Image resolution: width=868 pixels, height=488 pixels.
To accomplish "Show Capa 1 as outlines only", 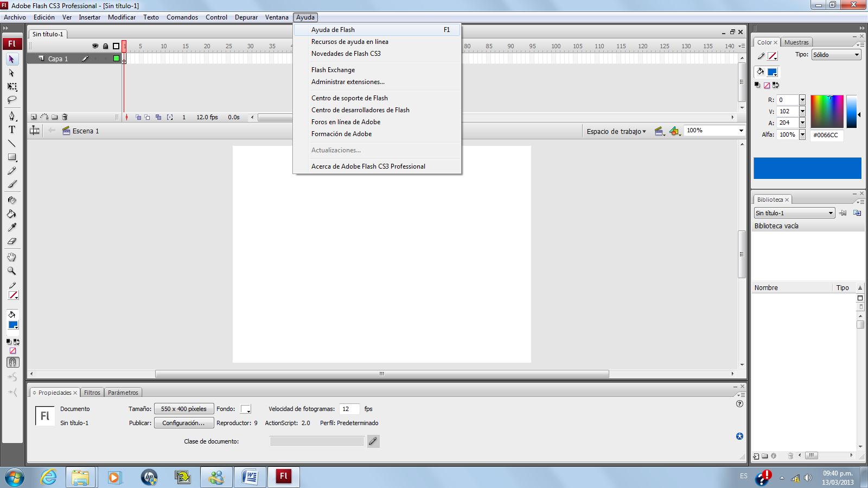I will tap(116, 59).
